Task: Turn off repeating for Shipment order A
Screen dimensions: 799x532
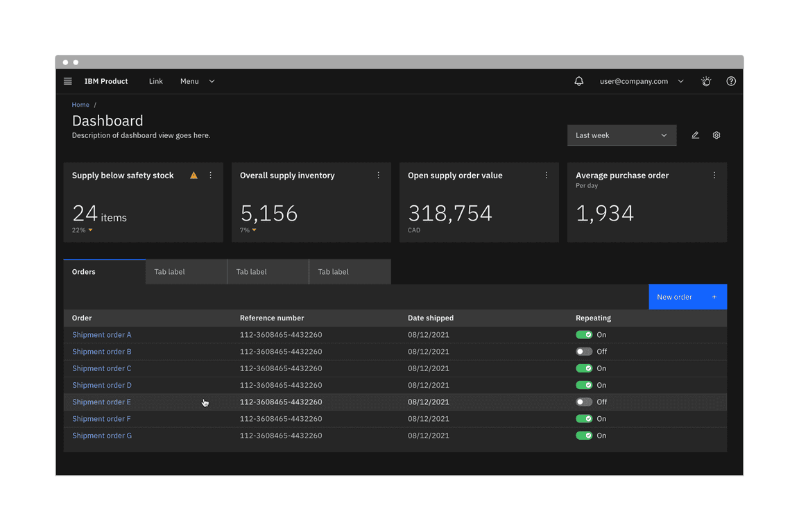Action: coord(584,334)
